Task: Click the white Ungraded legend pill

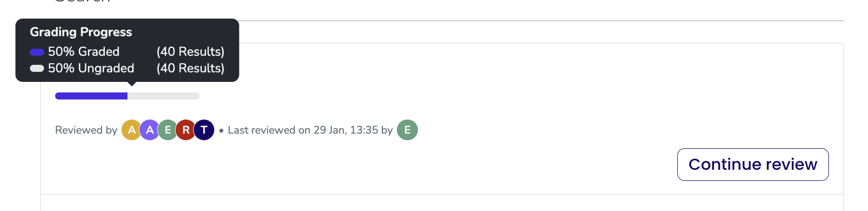Action: pyautogui.click(x=37, y=68)
